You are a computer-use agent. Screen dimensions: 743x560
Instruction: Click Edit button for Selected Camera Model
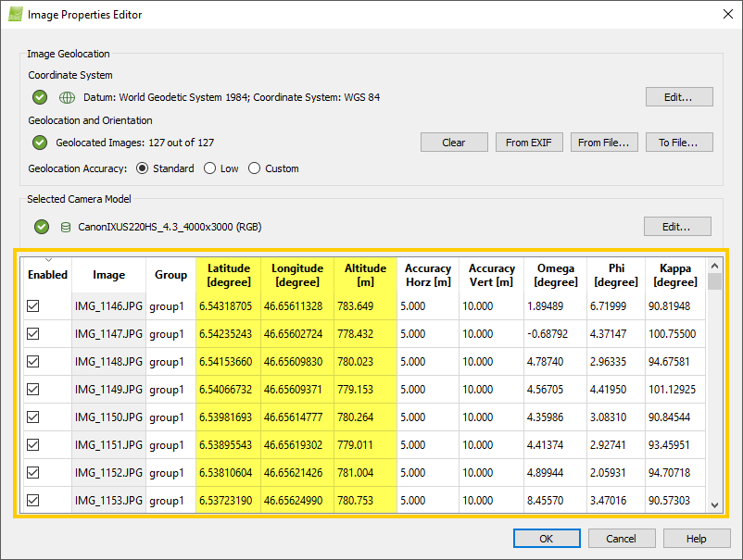pos(679,227)
